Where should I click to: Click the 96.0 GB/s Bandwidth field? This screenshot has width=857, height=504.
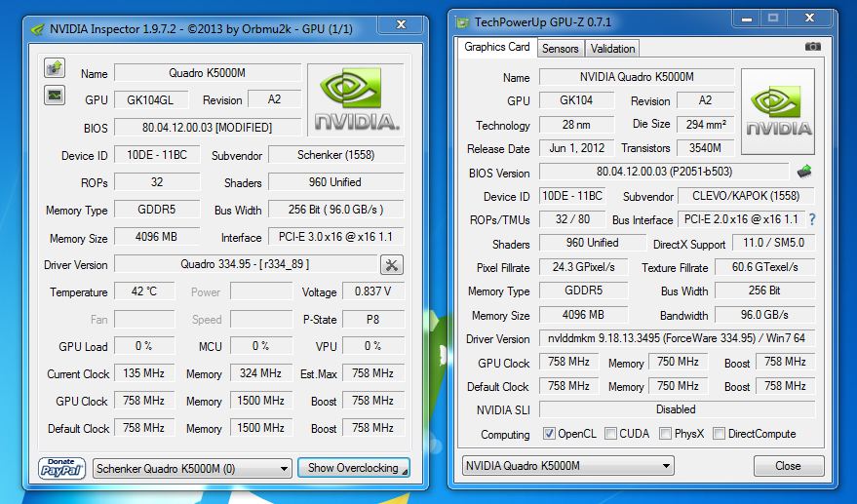click(x=764, y=315)
